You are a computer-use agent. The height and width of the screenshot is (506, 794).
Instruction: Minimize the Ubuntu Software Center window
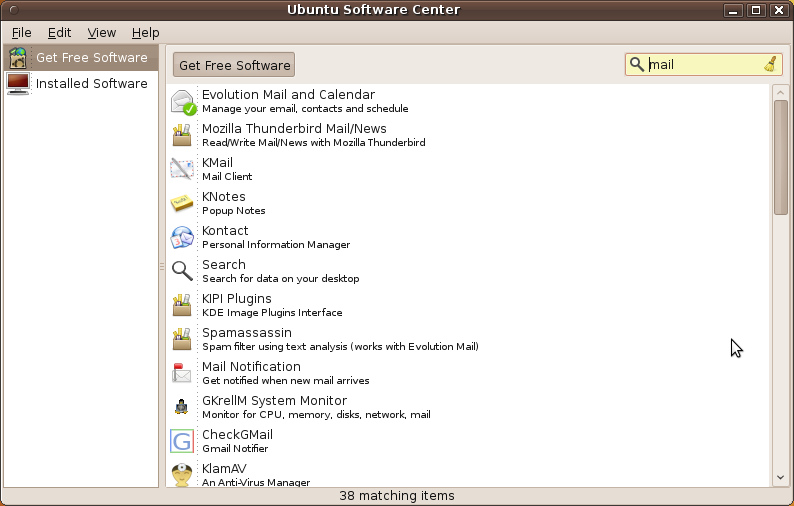point(733,10)
